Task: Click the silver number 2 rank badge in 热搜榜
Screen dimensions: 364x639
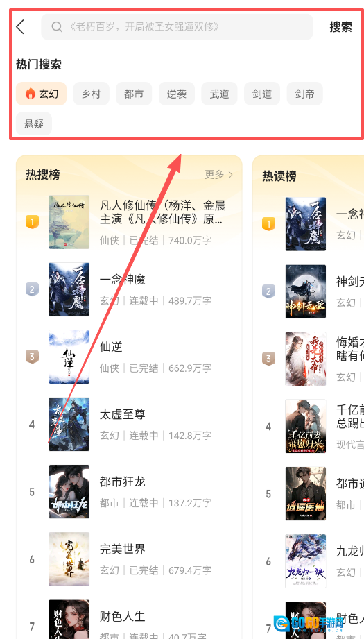Action: point(32,290)
